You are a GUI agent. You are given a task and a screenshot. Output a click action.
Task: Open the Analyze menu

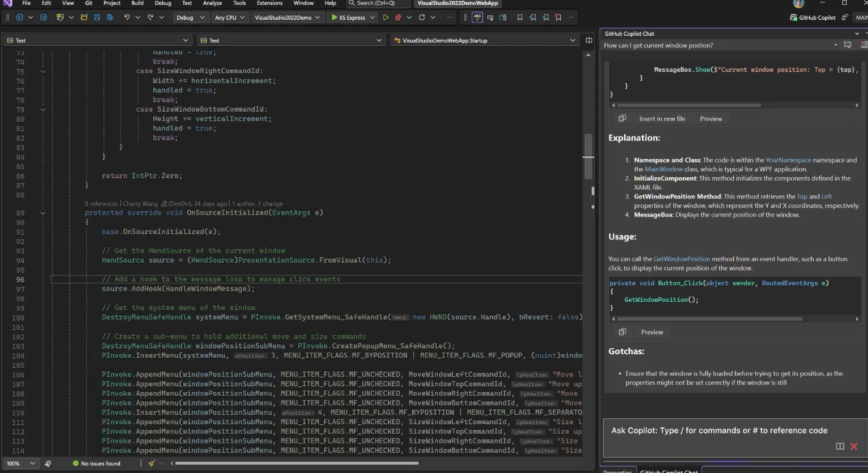coord(212,3)
